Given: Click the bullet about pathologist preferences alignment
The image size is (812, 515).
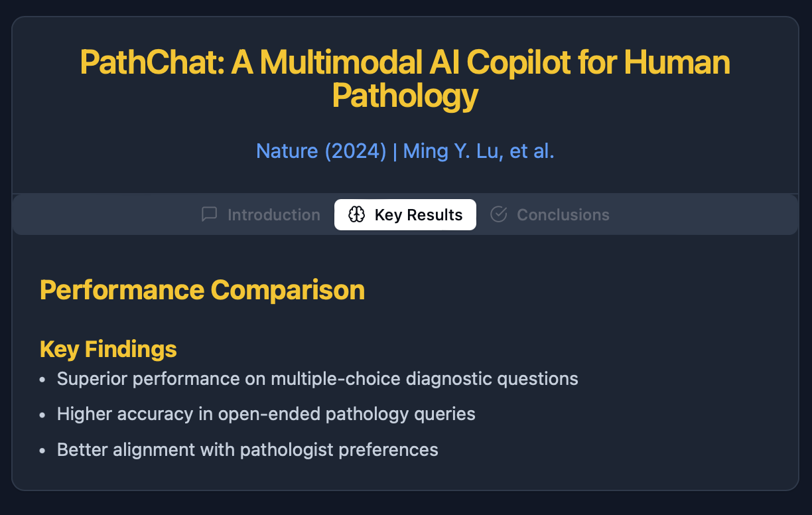Looking at the screenshot, I should tap(247, 449).
